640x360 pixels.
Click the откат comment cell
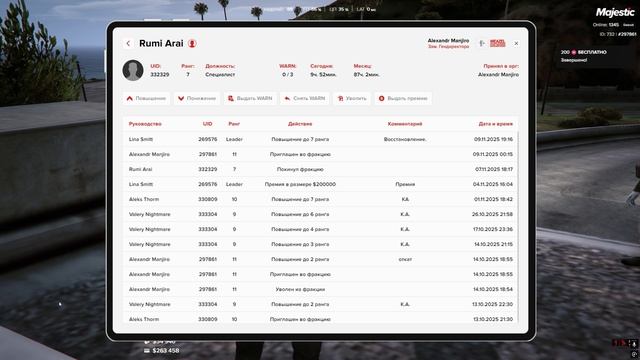pyautogui.click(x=405, y=259)
